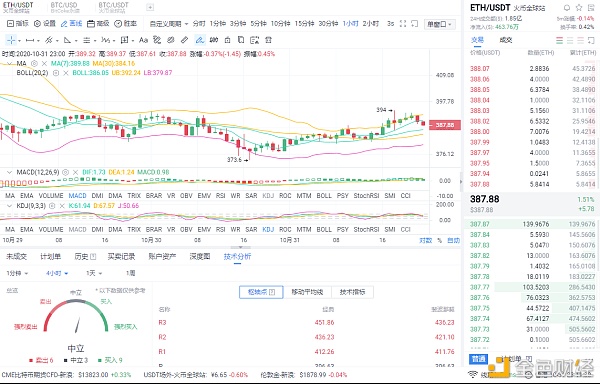The image size is (600, 384).
Task: Open the 1分钟 analysis period dropdown
Action: (17, 273)
